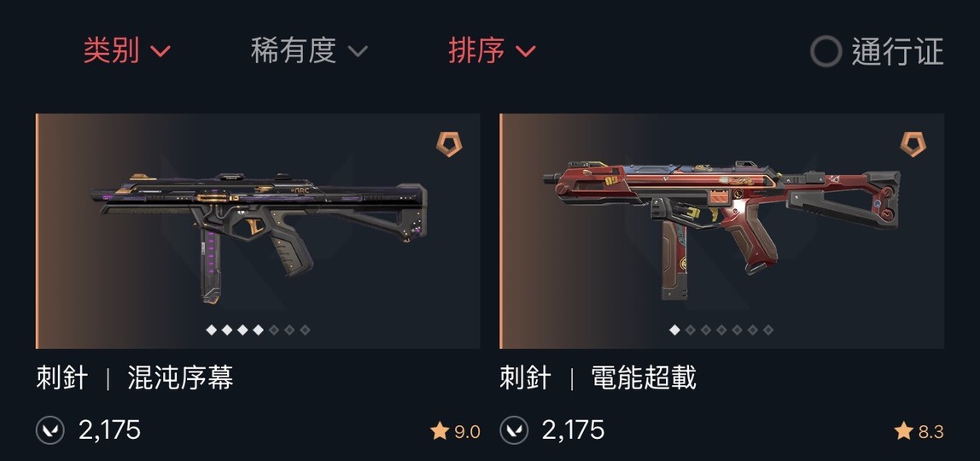Click the star rating icon showing 9.0
Viewport: 980px width, 461px height.
[440, 431]
